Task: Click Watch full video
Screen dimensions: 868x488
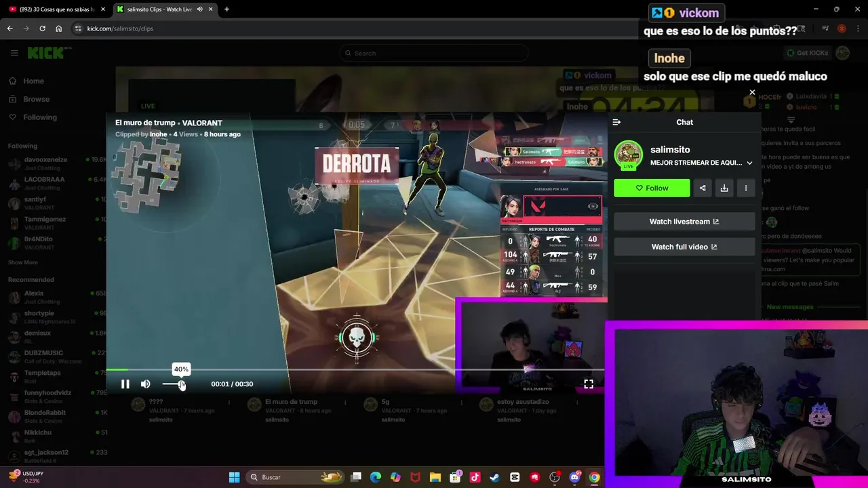Action: (x=684, y=247)
